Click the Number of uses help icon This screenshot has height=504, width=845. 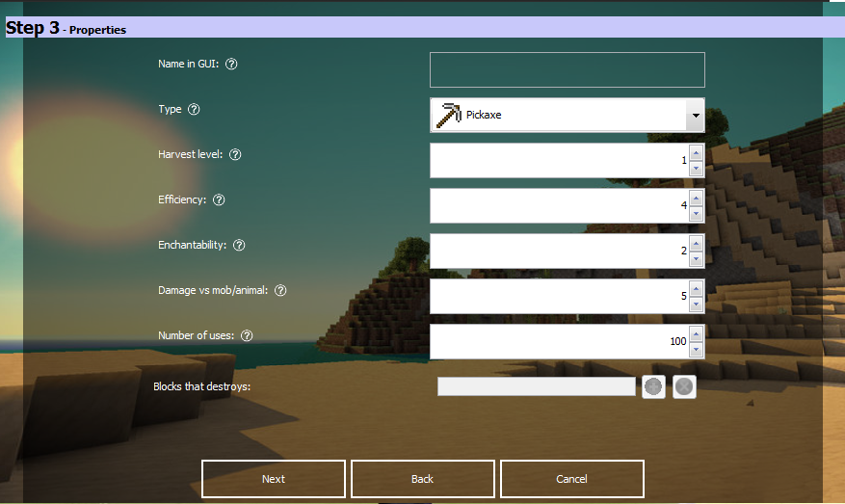(x=247, y=335)
